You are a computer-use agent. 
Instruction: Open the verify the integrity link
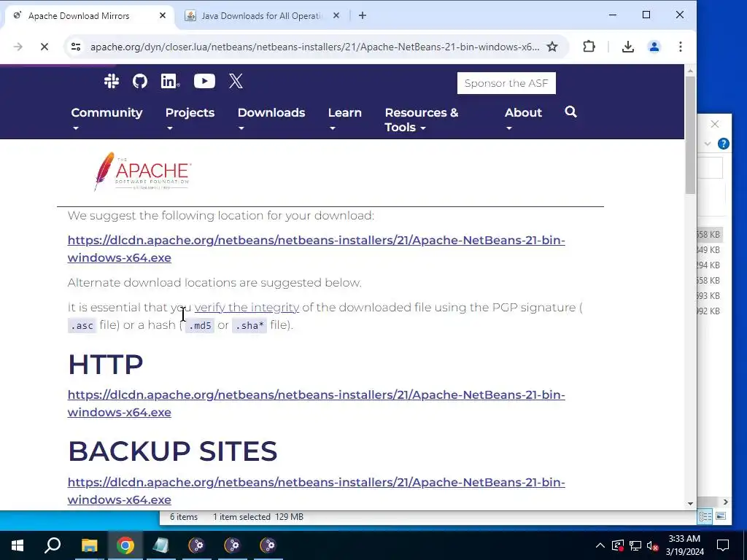tap(247, 307)
